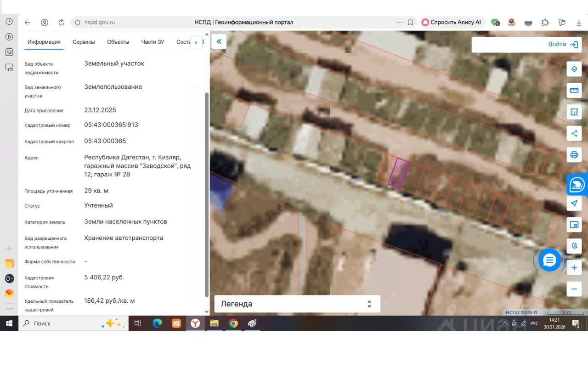Click the cadastral value 5 406,22 руб.
This screenshot has height=380, width=588.
(x=104, y=277)
